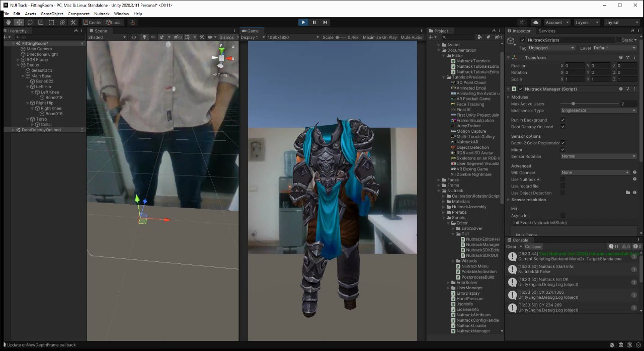Screen dimensions: 644x351
Task: Select the Move tool
Action: click(x=19, y=22)
